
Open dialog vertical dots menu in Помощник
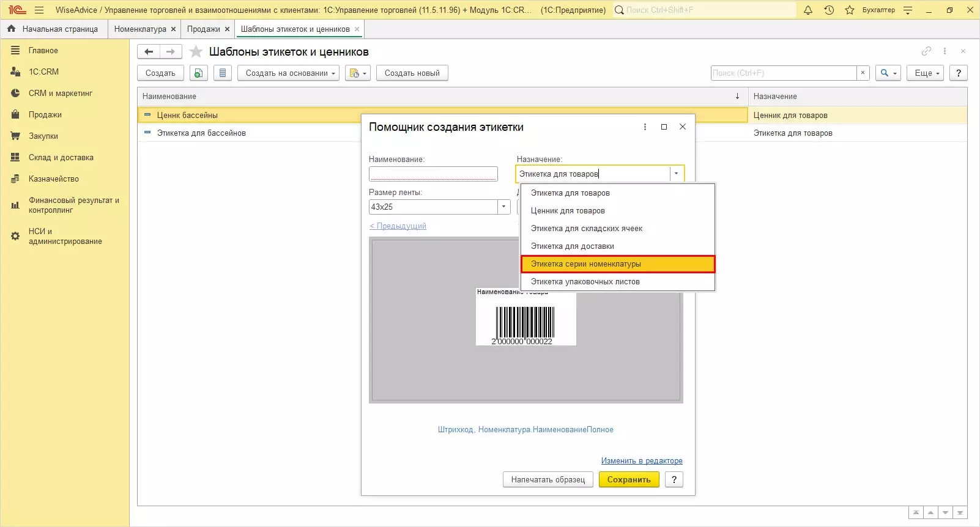(645, 127)
